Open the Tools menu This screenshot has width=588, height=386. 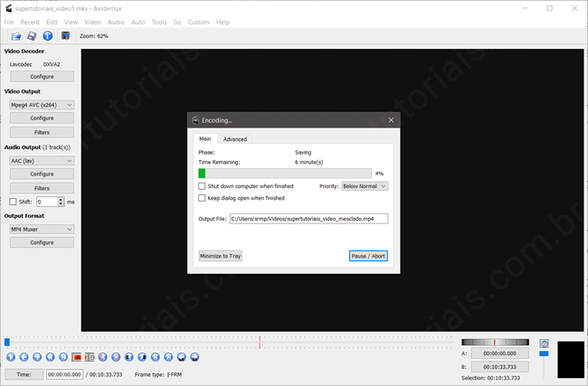159,22
